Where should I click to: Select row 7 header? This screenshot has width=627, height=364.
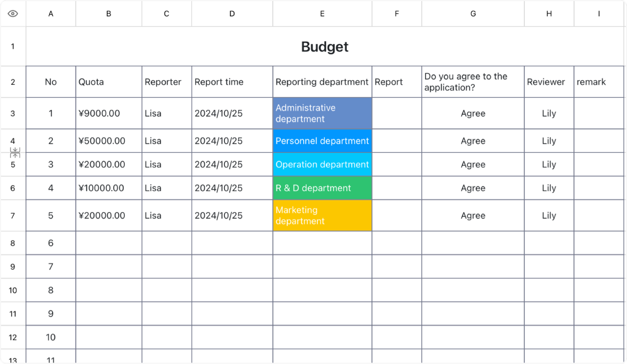point(13,216)
